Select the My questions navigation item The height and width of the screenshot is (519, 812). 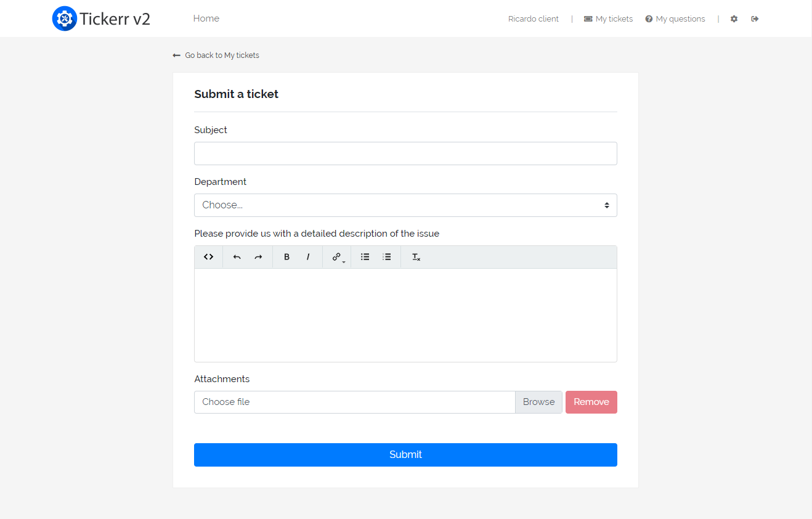(681, 18)
